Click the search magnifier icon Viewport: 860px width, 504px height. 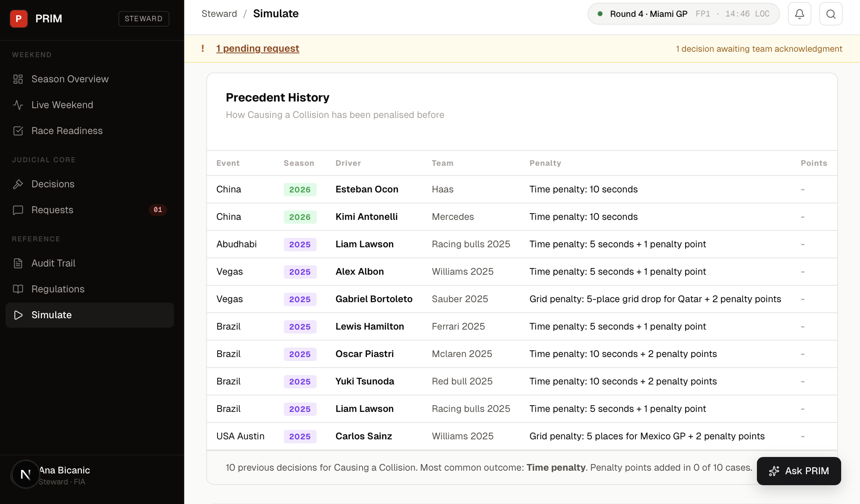coord(831,13)
